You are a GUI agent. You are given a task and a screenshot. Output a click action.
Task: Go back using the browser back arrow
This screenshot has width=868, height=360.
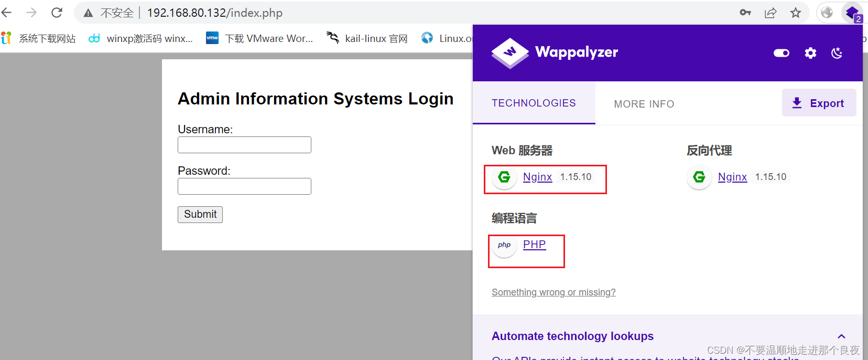(6, 13)
